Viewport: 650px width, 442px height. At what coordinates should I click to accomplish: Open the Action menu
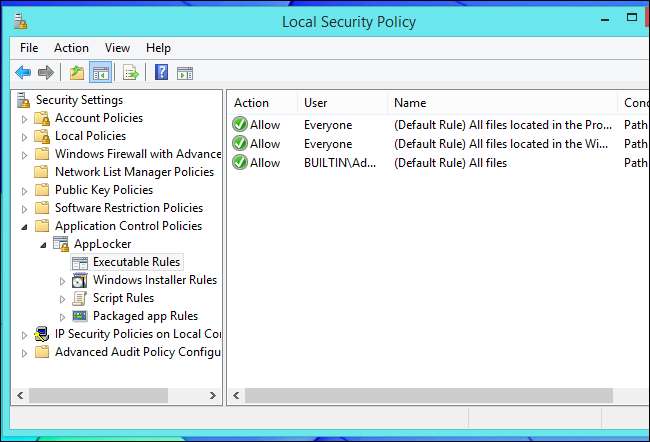tap(71, 48)
